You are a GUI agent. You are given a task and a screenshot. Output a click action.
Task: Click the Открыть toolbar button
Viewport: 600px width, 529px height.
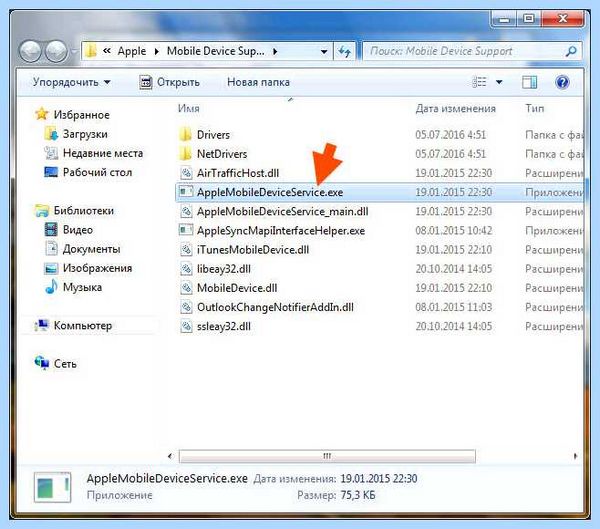point(170,82)
